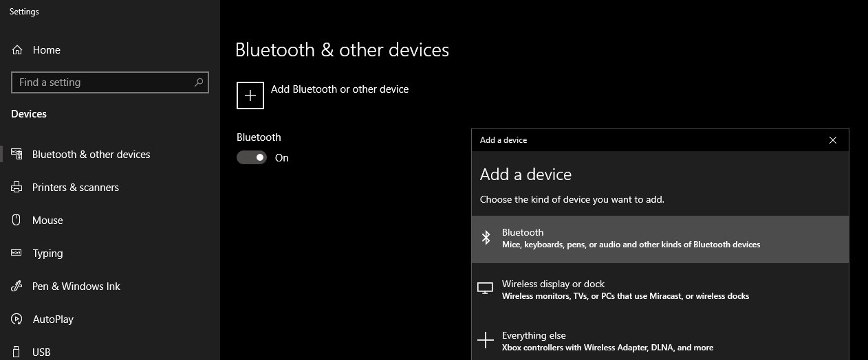Click the USB icon in sidebar

click(17, 352)
